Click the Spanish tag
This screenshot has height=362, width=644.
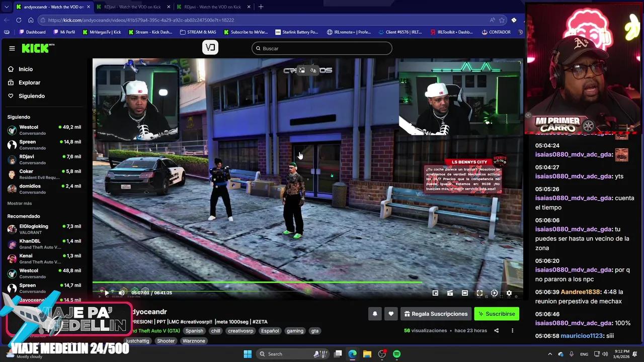[194, 331]
